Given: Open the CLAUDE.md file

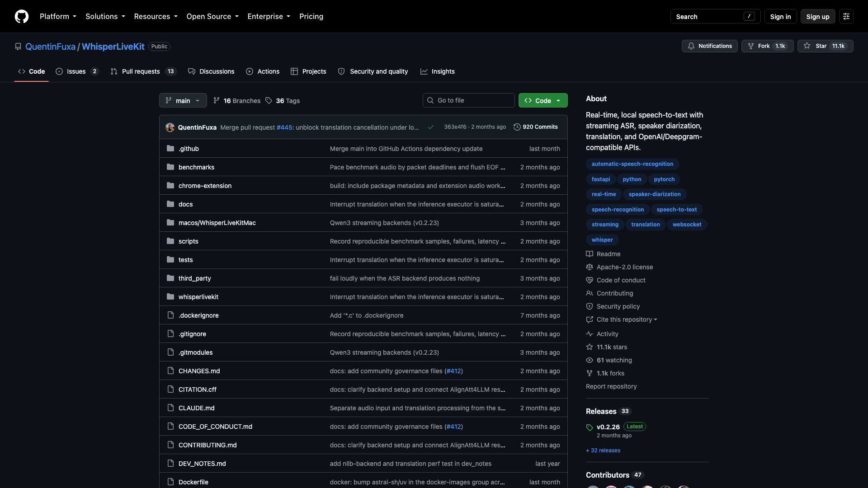Looking at the screenshot, I should tap(197, 408).
